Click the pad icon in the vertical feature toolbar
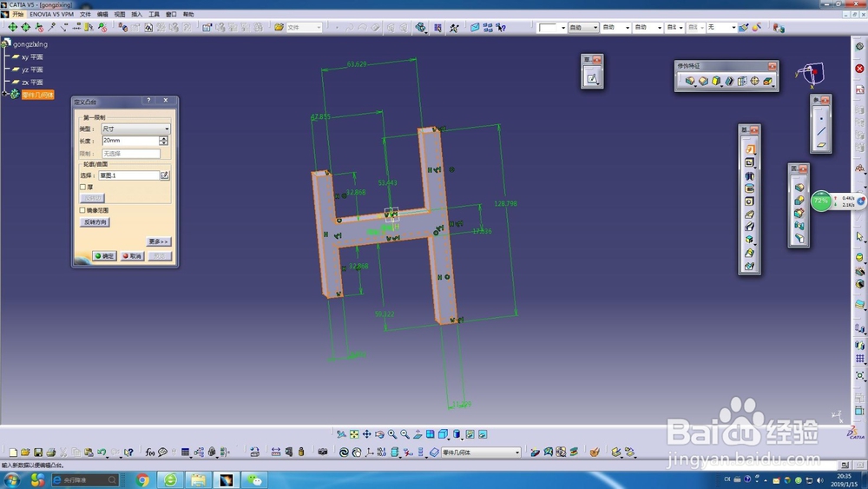 tap(749, 149)
